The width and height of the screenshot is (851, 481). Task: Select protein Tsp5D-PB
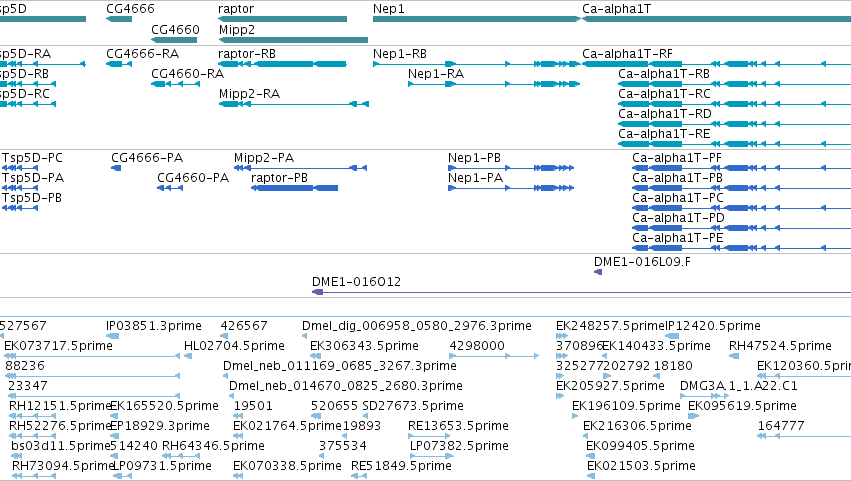32,198
